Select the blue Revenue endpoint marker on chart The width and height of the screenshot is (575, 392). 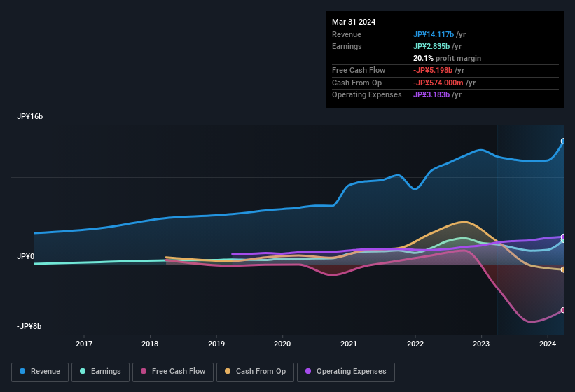click(563, 141)
